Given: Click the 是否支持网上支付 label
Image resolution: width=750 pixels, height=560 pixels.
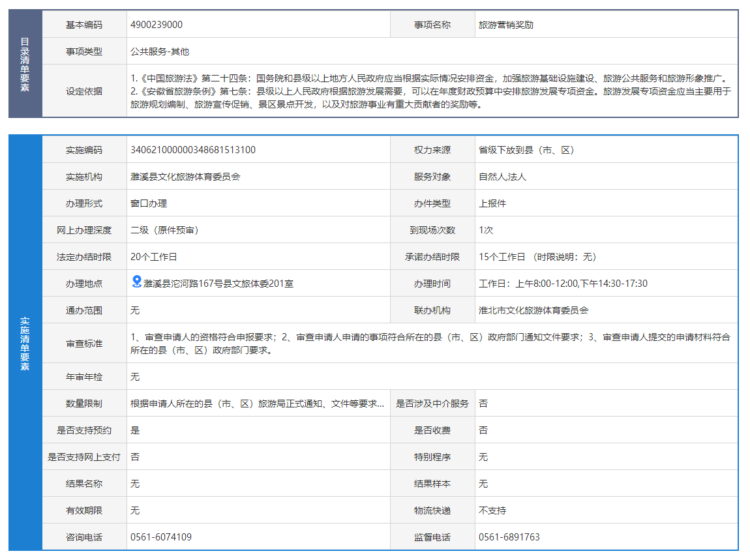Looking at the screenshot, I should [x=84, y=457].
